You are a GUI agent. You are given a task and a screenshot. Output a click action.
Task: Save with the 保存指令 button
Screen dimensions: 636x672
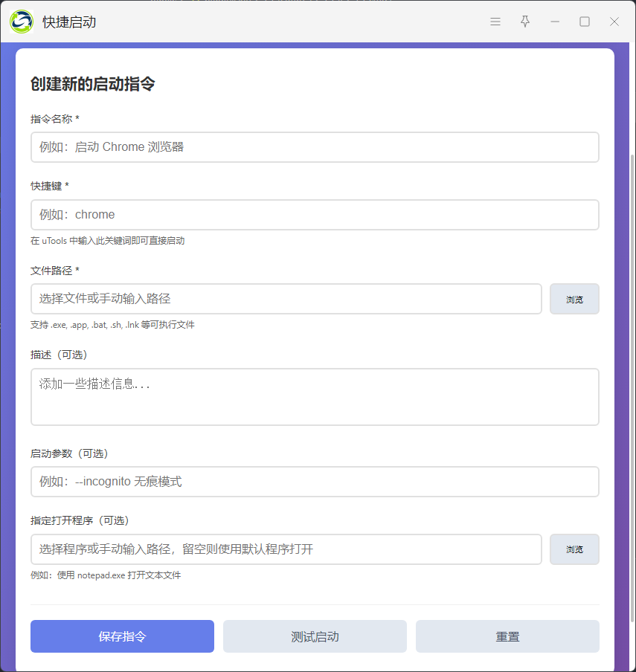pos(122,636)
